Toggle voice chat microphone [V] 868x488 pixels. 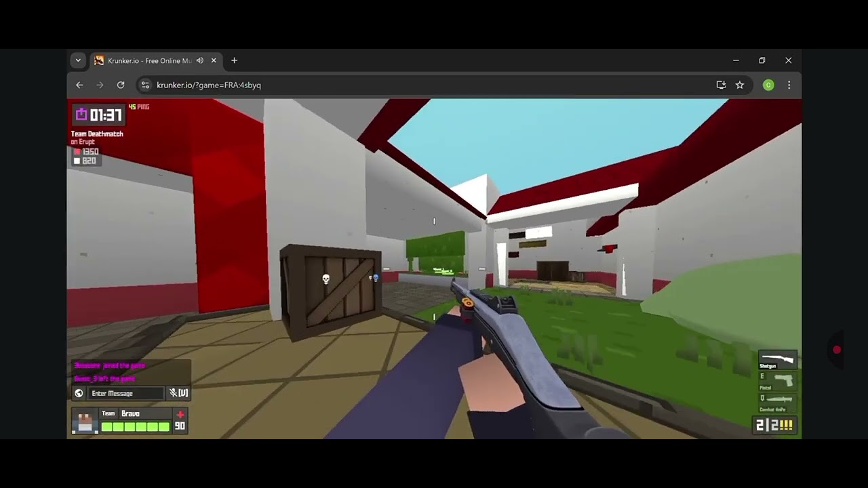coord(179,393)
